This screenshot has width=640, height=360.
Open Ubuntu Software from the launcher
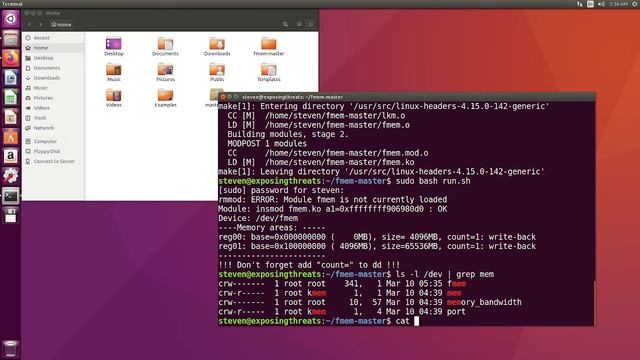tap(11, 137)
